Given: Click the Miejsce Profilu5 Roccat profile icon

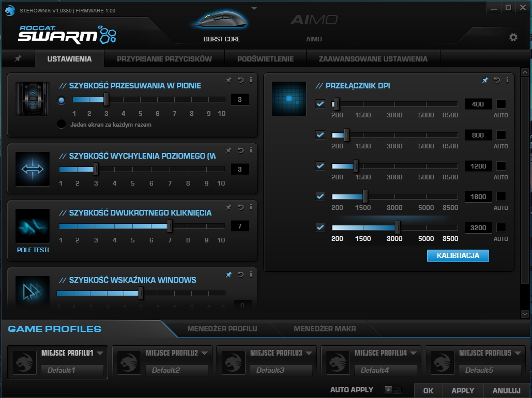Looking at the screenshot, I should 443,362.
